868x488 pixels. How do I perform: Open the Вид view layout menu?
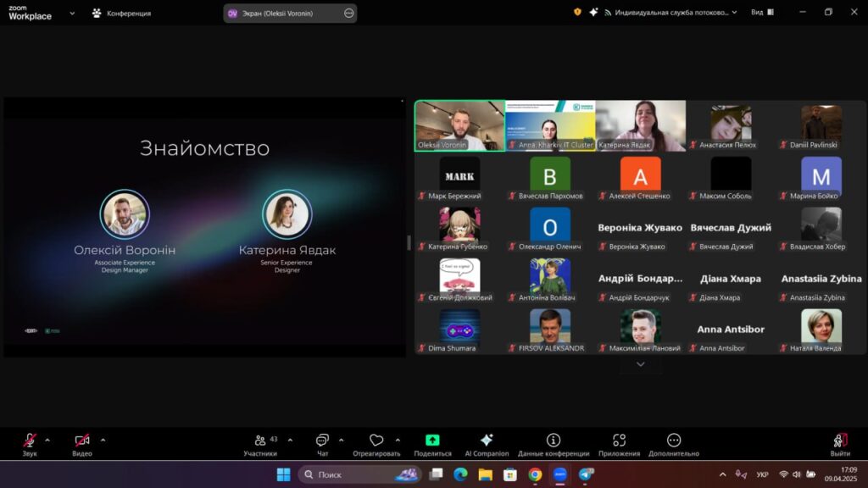[x=762, y=12]
